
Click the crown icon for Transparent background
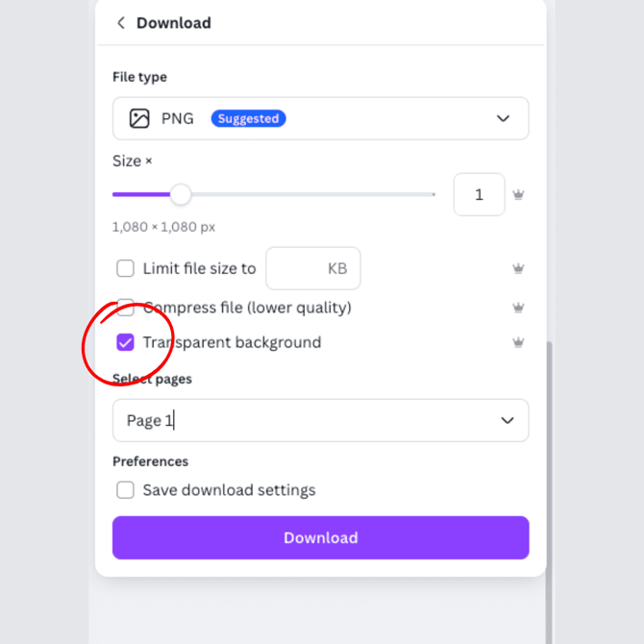click(x=518, y=342)
